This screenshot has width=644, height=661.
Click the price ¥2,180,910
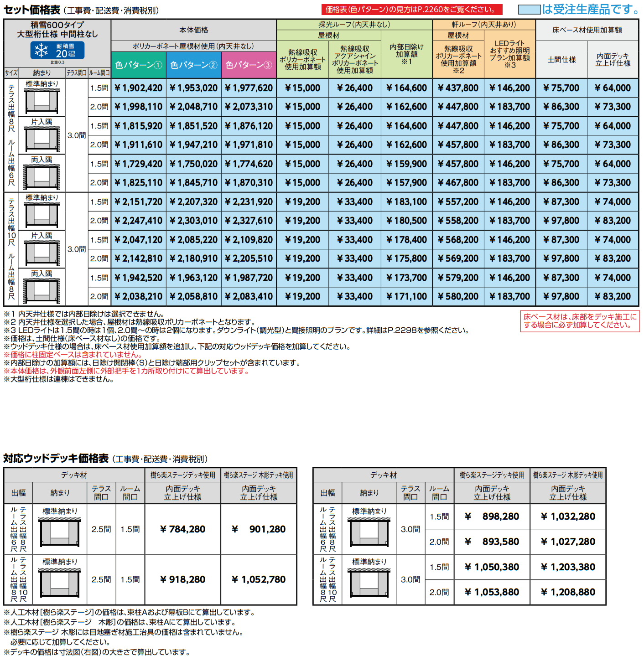click(194, 258)
